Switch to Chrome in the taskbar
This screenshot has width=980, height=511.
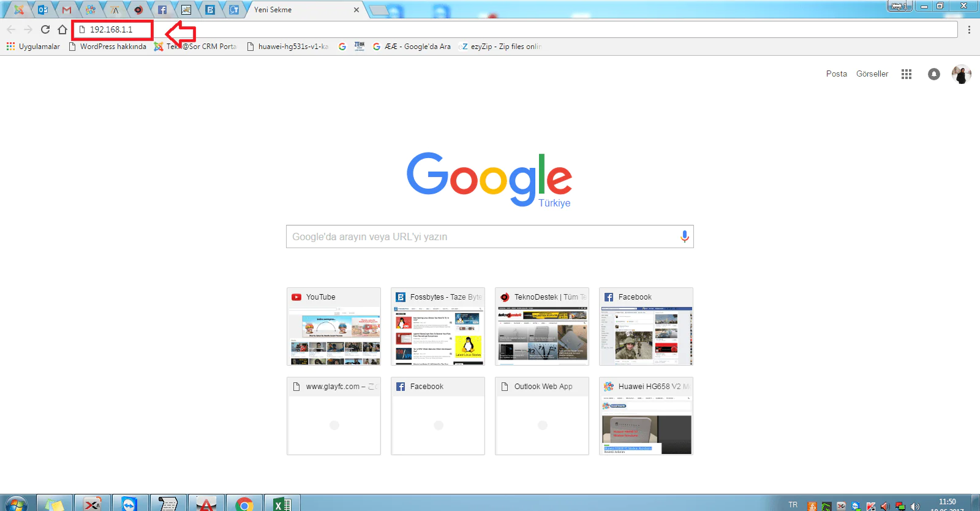click(244, 504)
